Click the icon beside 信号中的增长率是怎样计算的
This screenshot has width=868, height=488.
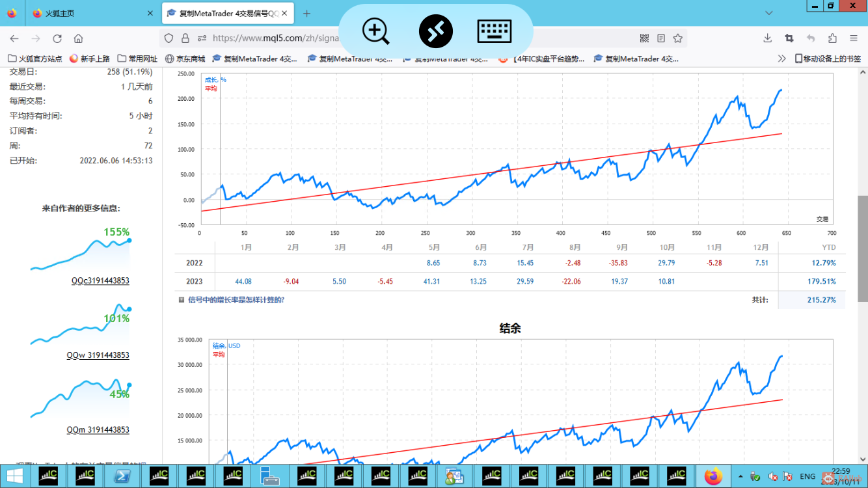pyautogui.click(x=182, y=300)
